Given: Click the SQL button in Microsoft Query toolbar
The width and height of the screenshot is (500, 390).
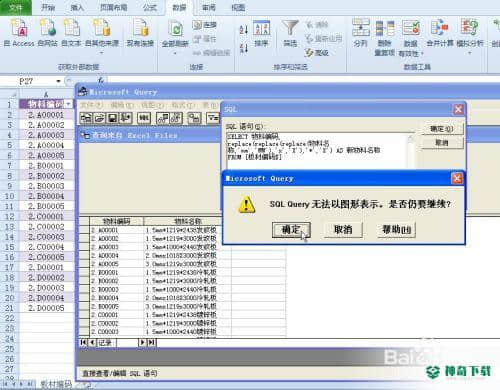Looking at the screenshot, I should pyautogui.click(x=144, y=118).
